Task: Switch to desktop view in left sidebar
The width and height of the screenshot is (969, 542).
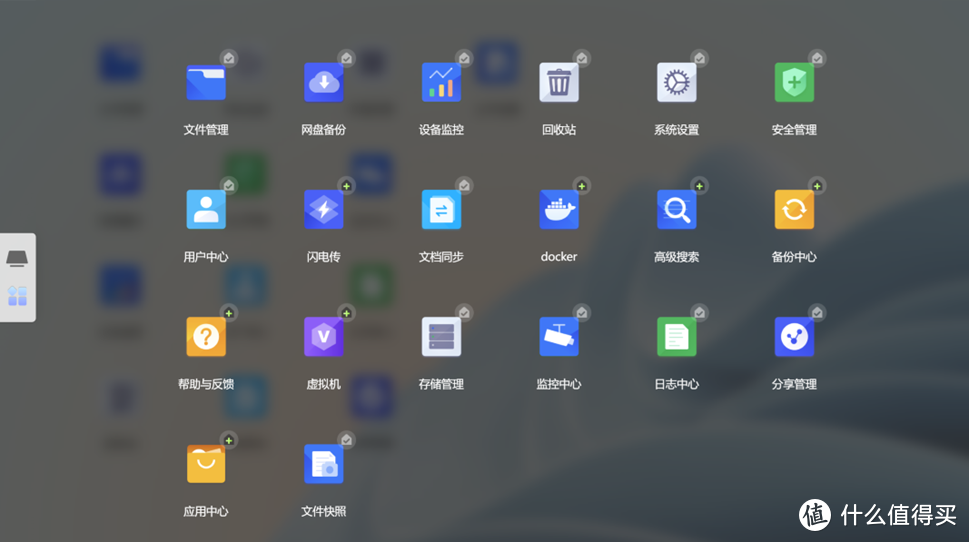Action: pos(17,259)
